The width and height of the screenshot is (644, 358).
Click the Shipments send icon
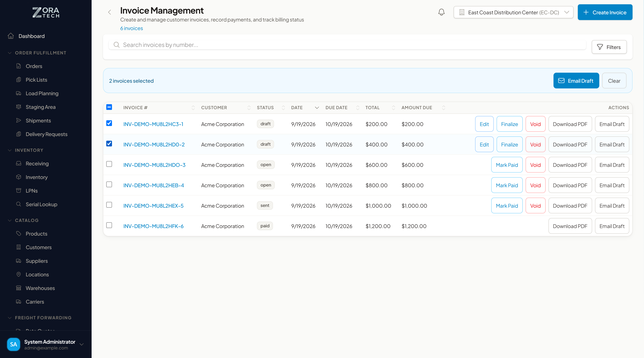[18, 120]
